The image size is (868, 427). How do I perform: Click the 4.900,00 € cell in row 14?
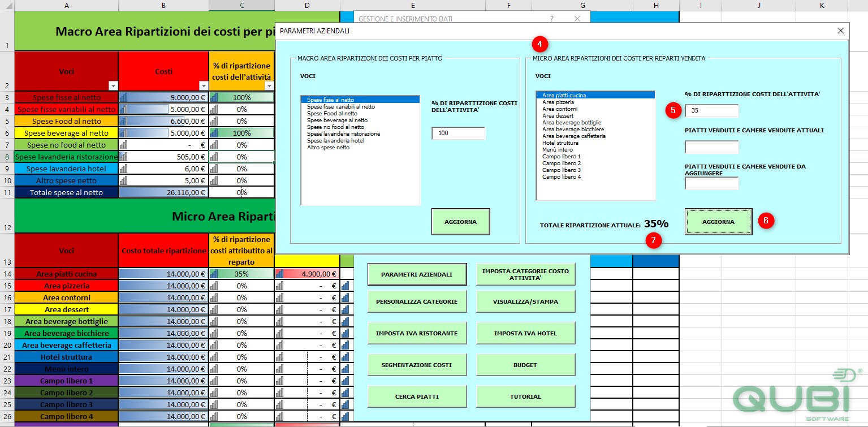(307, 274)
